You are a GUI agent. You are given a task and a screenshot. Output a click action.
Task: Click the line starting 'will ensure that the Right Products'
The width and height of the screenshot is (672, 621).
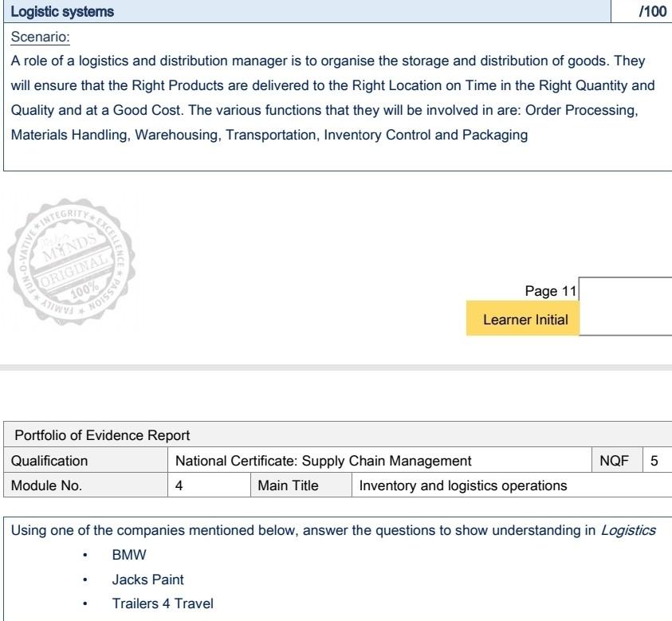pyautogui.click(x=332, y=85)
